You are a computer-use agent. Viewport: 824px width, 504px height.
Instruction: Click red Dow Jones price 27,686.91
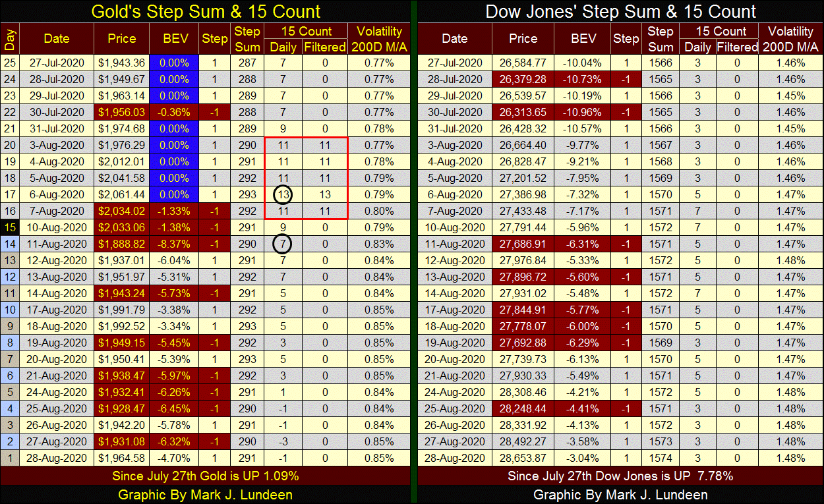523,244
